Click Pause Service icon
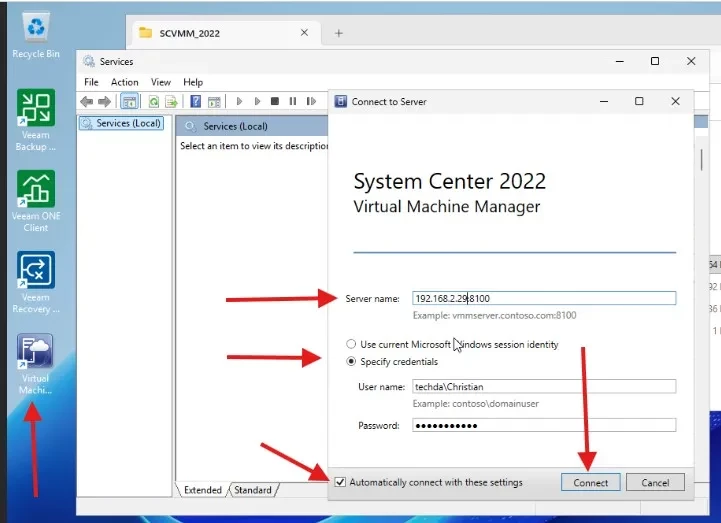Screen dimensions: 721x523 click(292, 101)
